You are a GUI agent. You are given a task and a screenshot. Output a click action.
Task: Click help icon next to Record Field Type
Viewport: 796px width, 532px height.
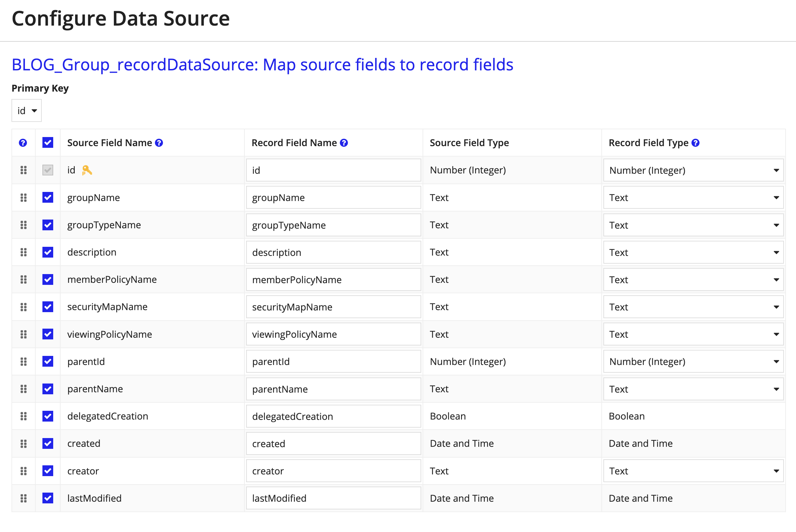pos(695,143)
